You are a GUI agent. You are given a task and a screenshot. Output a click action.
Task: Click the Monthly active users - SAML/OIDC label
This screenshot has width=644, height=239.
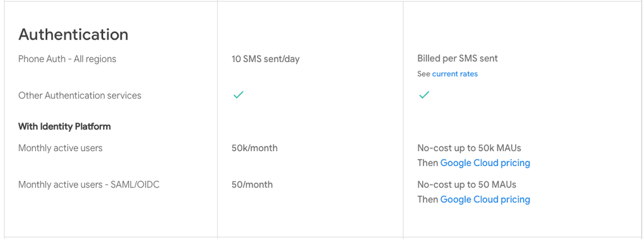click(x=89, y=185)
